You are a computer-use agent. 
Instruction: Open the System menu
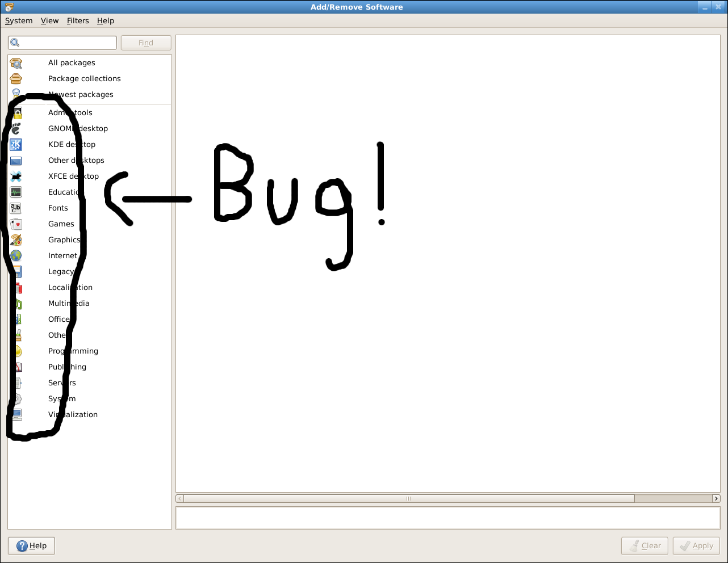point(19,20)
